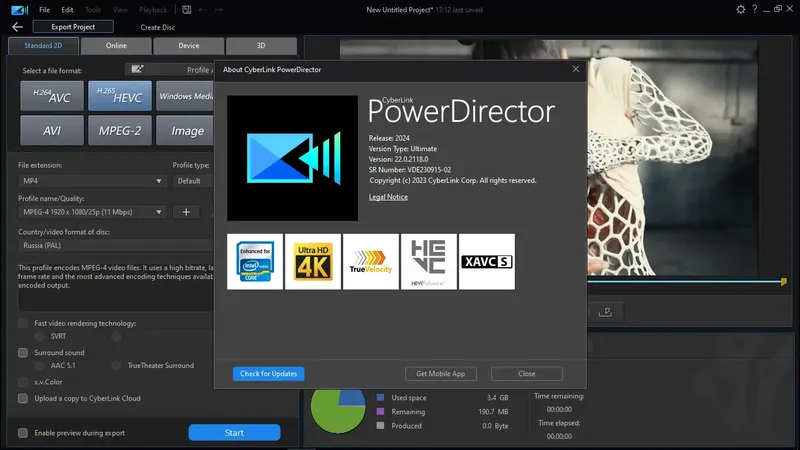Viewport: 800px width, 450px height.
Task: Close the About CyberLink PowerDirector dialog with X
Action: pos(576,69)
